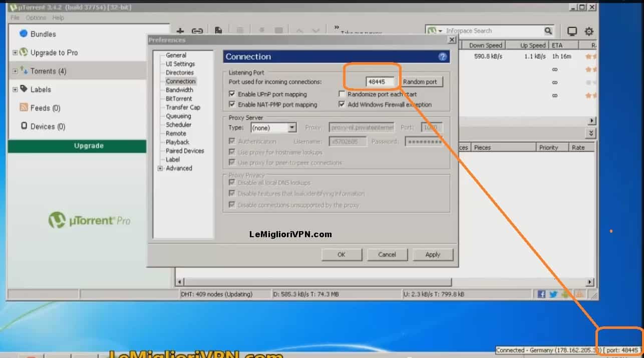Open Scheduler preferences
Image resolution: width=644 pixels, height=358 pixels.
(179, 124)
